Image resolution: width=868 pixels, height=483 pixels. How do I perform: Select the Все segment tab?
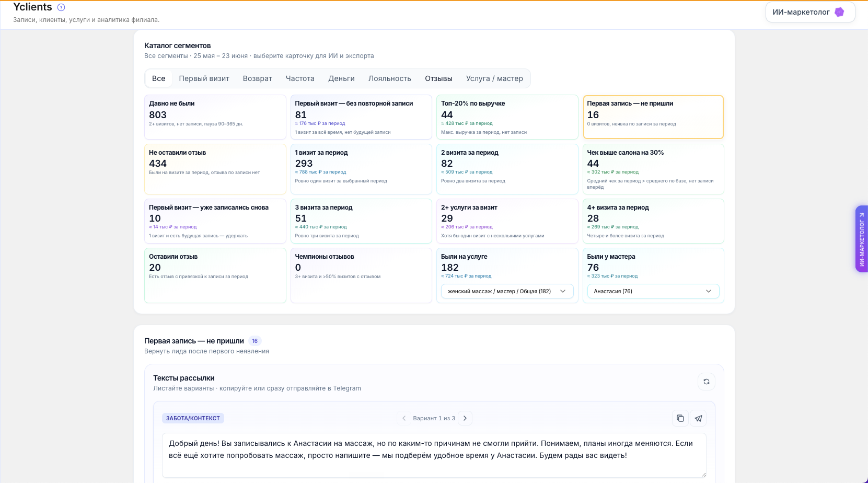click(x=159, y=78)
